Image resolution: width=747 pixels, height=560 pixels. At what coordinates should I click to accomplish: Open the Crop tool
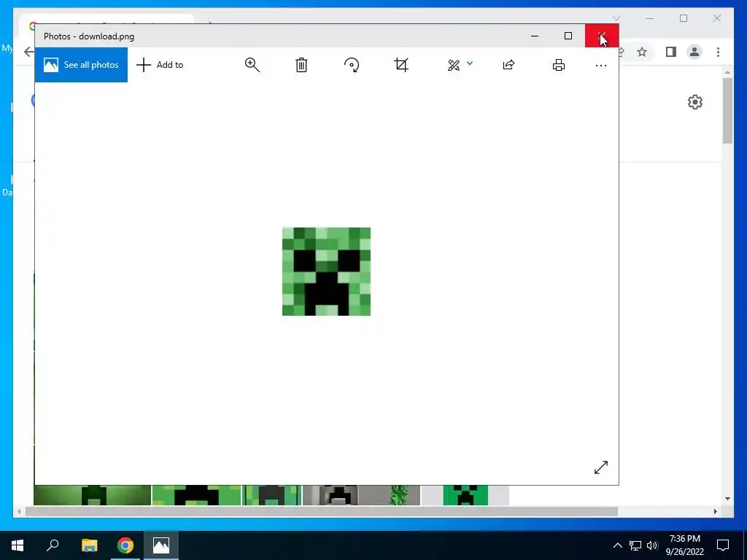tap(401, 65)
